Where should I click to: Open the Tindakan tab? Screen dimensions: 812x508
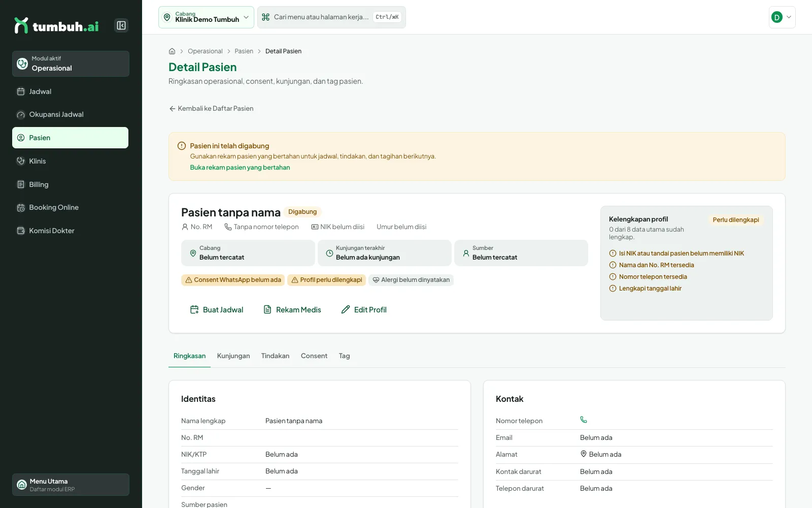coord(275,356)
